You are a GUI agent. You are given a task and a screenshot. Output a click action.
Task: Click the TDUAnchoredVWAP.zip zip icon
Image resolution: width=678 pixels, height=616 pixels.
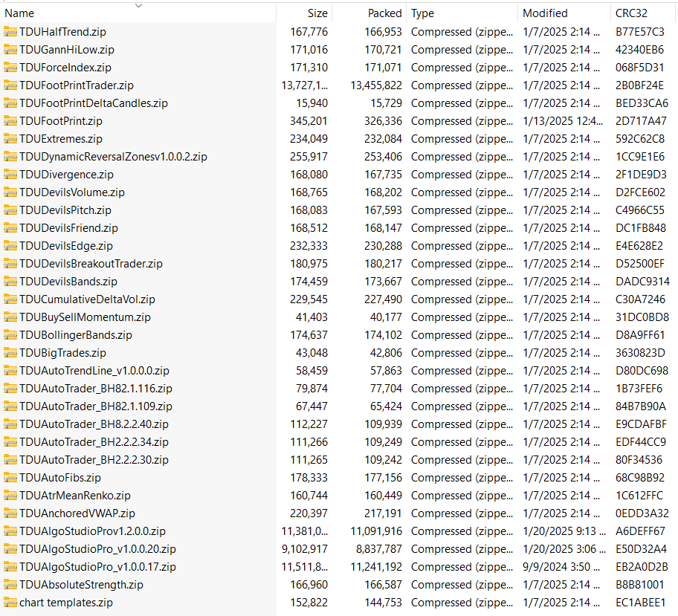pos(10,513)
